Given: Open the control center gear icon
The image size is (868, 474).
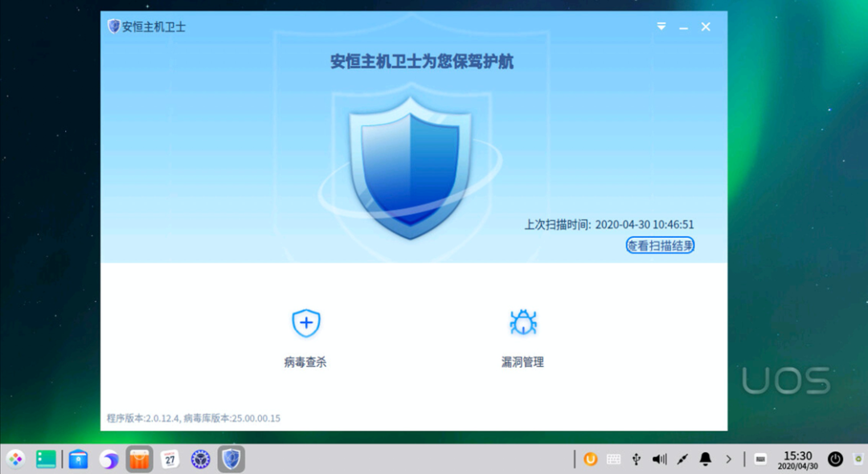Looking at the screenshot, I should pyautogui.click(x=200, y=459).
